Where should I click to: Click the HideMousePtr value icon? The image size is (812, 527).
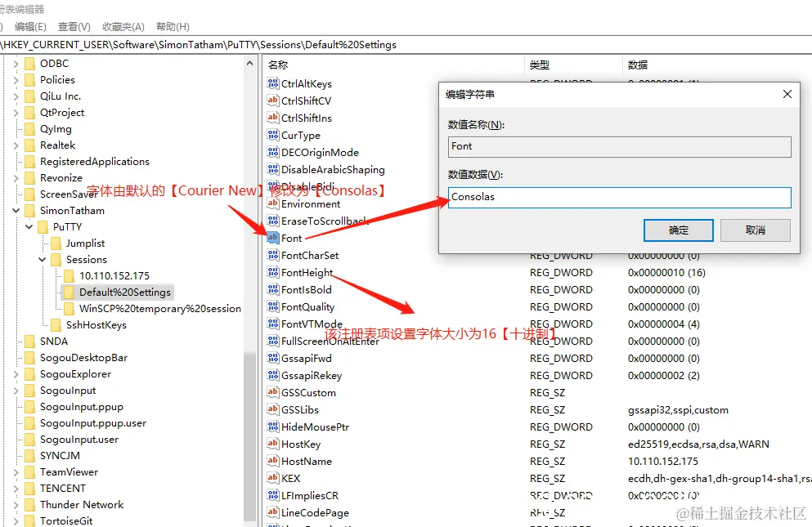[273, 427]
